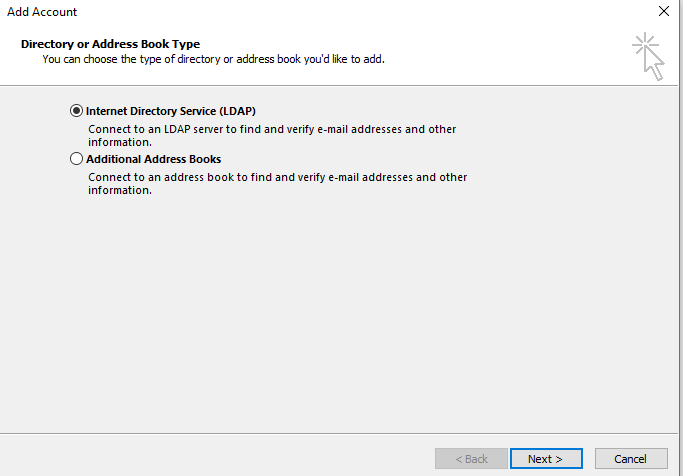Screen dimensions: 683x476
Task: Click the greyed-out Back button
Action: 471,459
